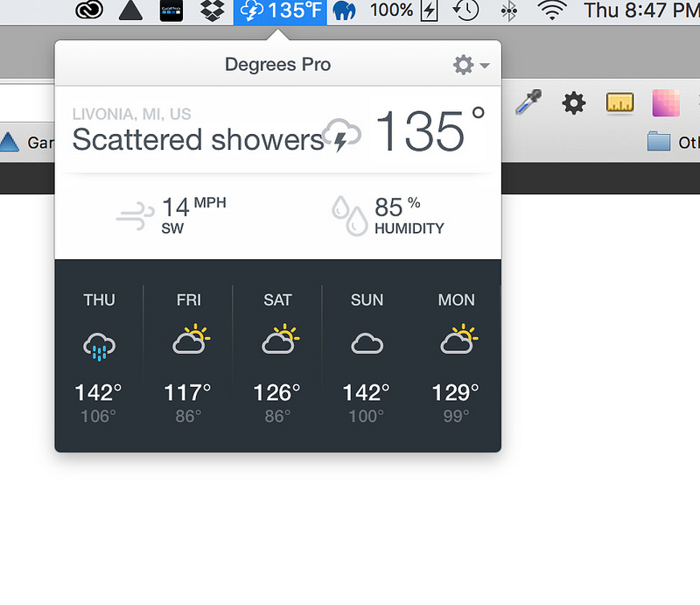Open the blue elephant menu bar icon
700x605 pixels.
click(344, 11)
